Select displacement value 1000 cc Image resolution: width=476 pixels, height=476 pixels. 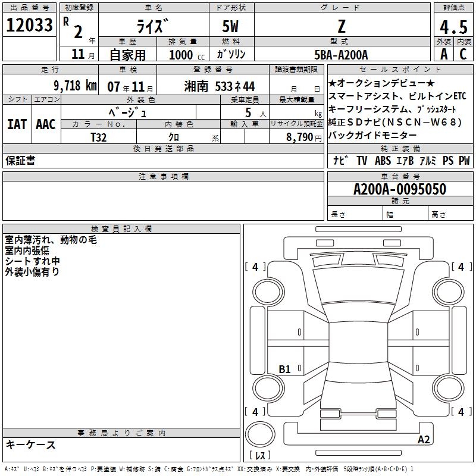(187, 55)
